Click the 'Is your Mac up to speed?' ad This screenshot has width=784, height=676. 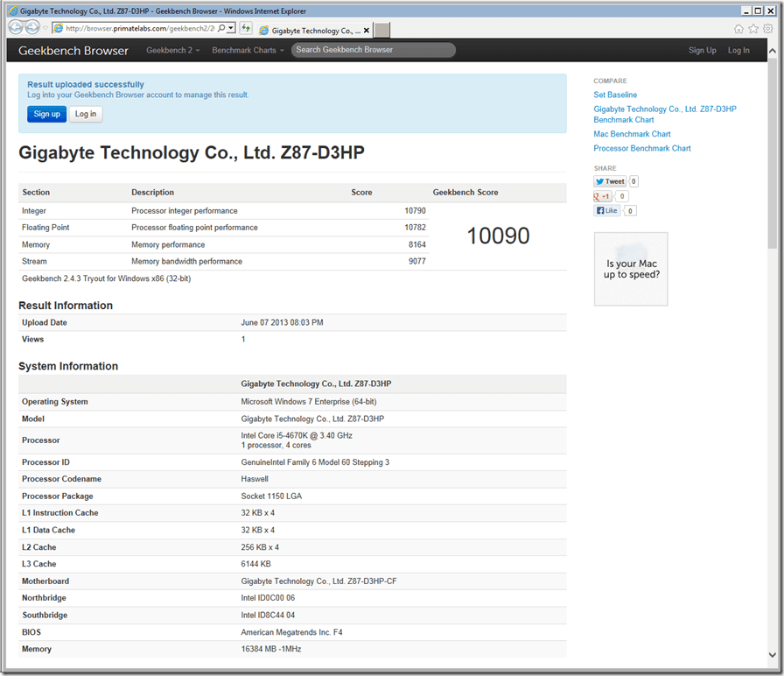[631, 269]
